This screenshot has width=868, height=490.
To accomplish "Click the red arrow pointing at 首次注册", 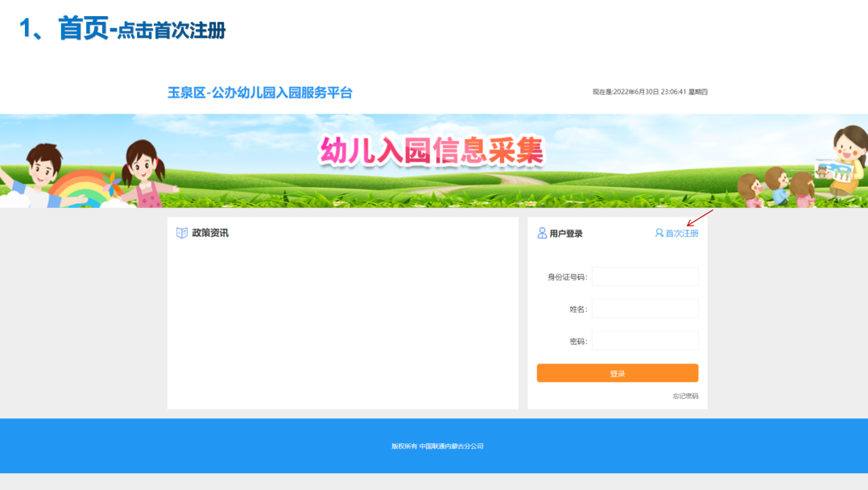I will pyautogui.click(x=699, y=218).
